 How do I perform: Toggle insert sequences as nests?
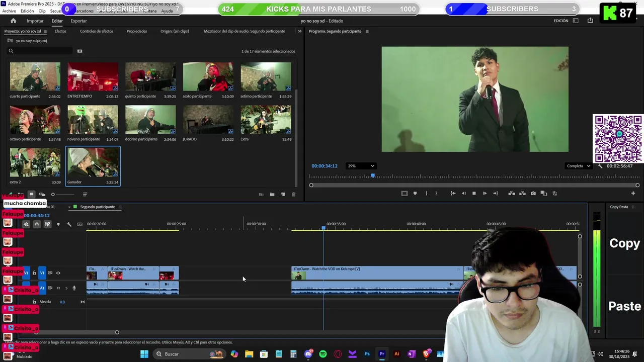26,224
